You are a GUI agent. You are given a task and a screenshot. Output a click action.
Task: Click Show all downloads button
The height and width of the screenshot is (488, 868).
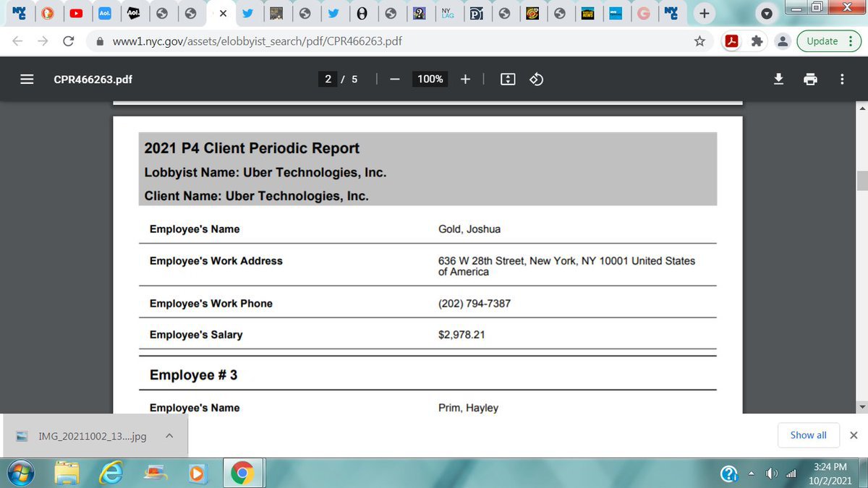[x=809, y=435]
